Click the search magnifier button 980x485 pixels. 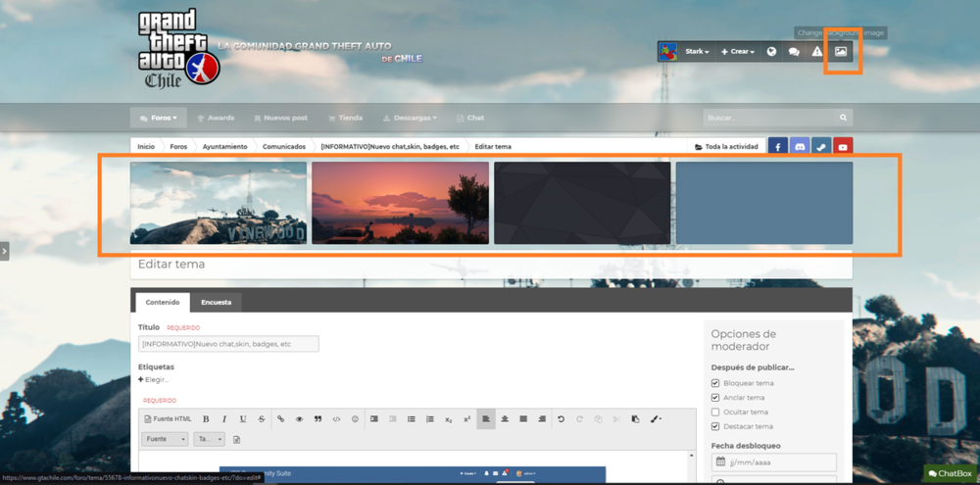point(843,118)
